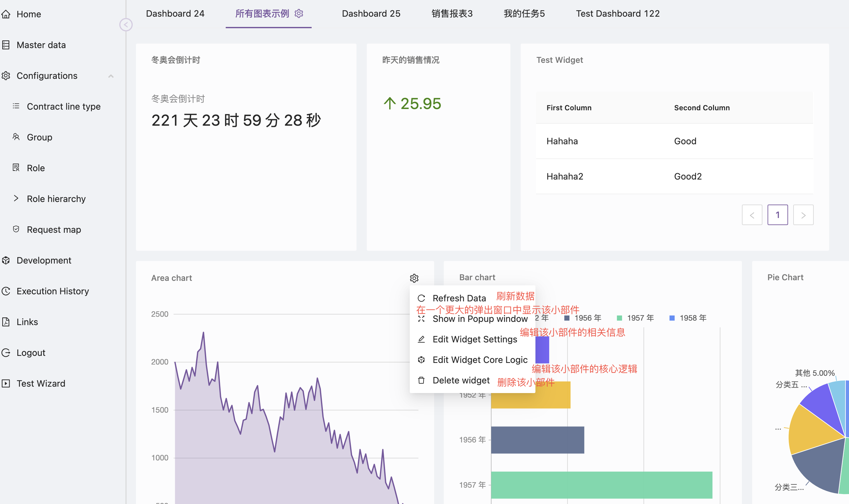Collapse the Configurations menu section
849x504 pixels.
coord(111,76)
